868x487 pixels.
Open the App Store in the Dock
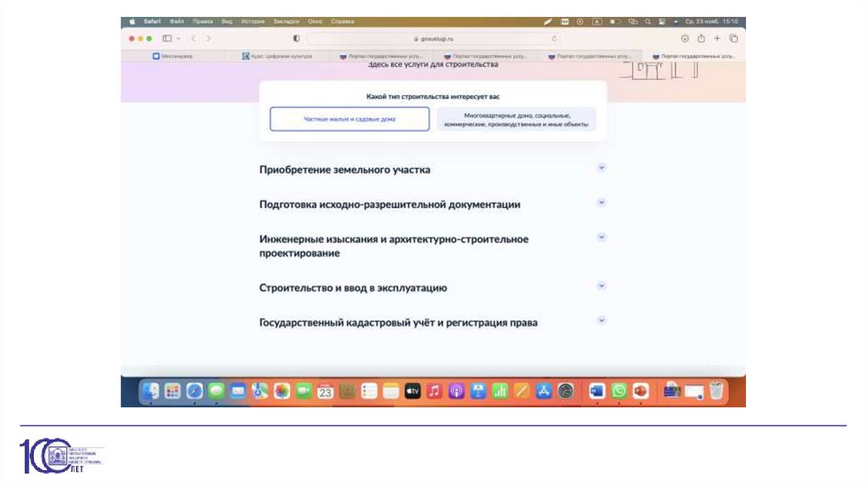[x=543, y=391]
